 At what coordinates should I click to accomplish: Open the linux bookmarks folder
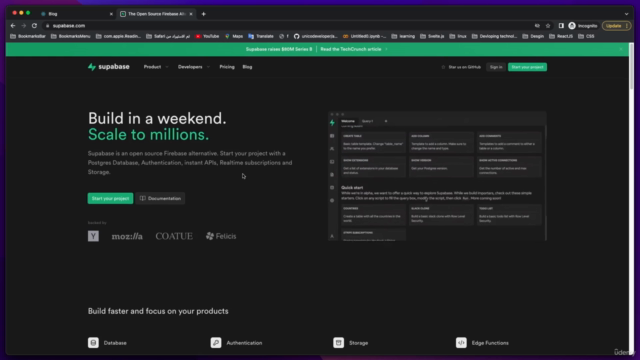458,36
